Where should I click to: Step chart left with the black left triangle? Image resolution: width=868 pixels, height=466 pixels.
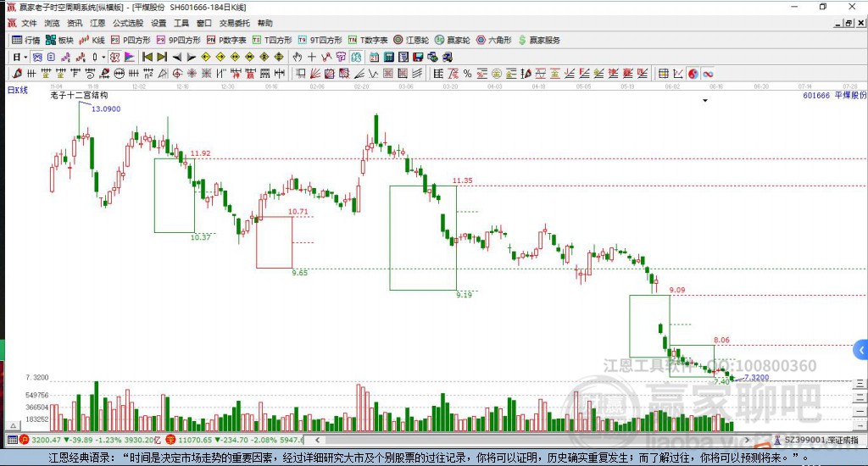click(x=176, y=57)
